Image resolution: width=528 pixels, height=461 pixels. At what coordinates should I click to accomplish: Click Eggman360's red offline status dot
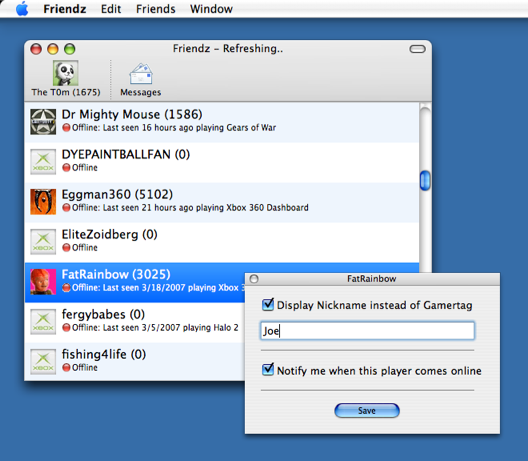[66, 207]
